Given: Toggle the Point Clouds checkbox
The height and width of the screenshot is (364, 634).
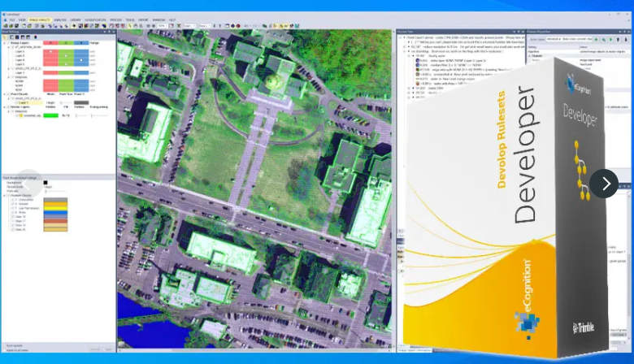Looking at the screenshot, I should click(8, 94).
